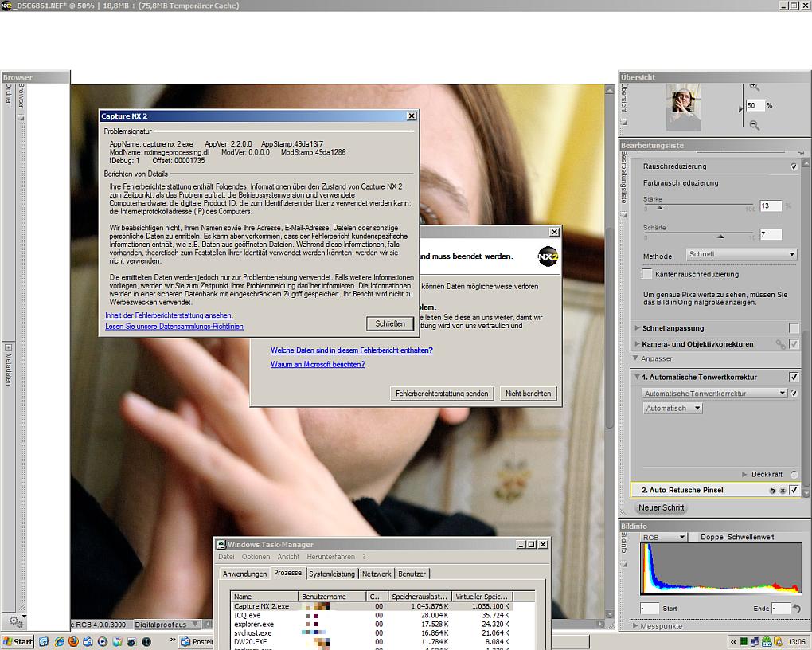Click the green flower ICQ tray icon
The height and width of the screenshot is (650, 812).
[x=767, y=642]
